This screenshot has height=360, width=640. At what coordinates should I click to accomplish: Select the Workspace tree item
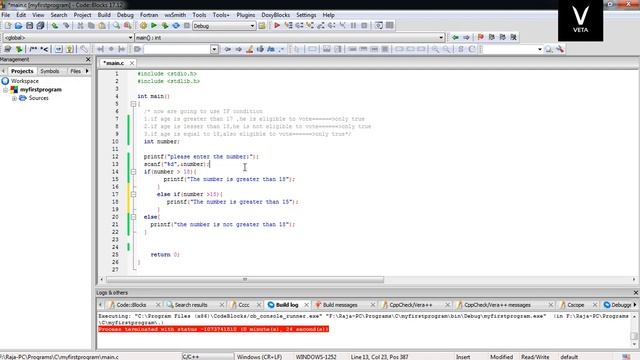(24, 81)
